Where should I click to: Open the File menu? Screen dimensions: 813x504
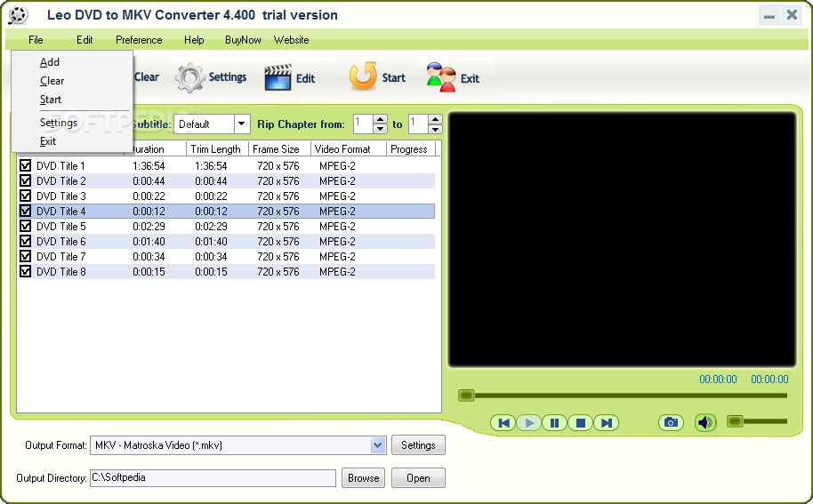pyautogui.click(x=36, y=40)
